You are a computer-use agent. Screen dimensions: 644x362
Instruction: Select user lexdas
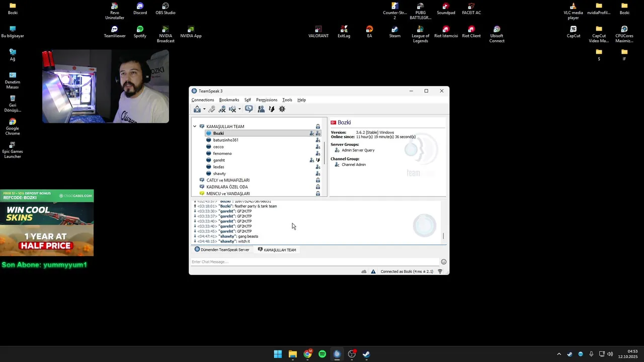tap(218, 167)
